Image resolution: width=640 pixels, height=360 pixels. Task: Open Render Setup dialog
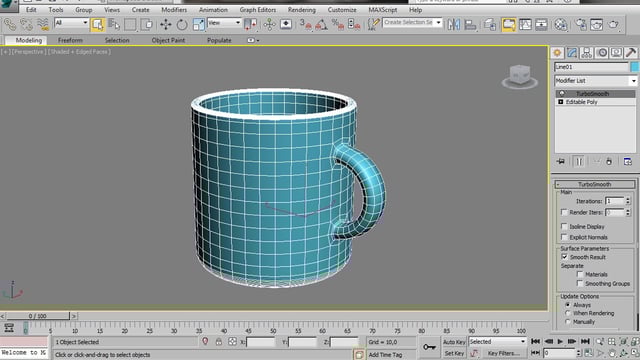pos(580,24)
